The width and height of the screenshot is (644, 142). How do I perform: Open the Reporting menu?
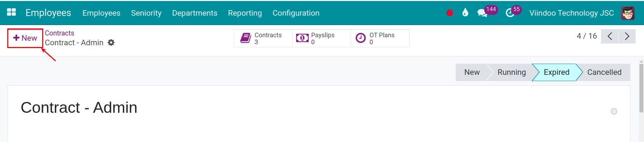245,13
